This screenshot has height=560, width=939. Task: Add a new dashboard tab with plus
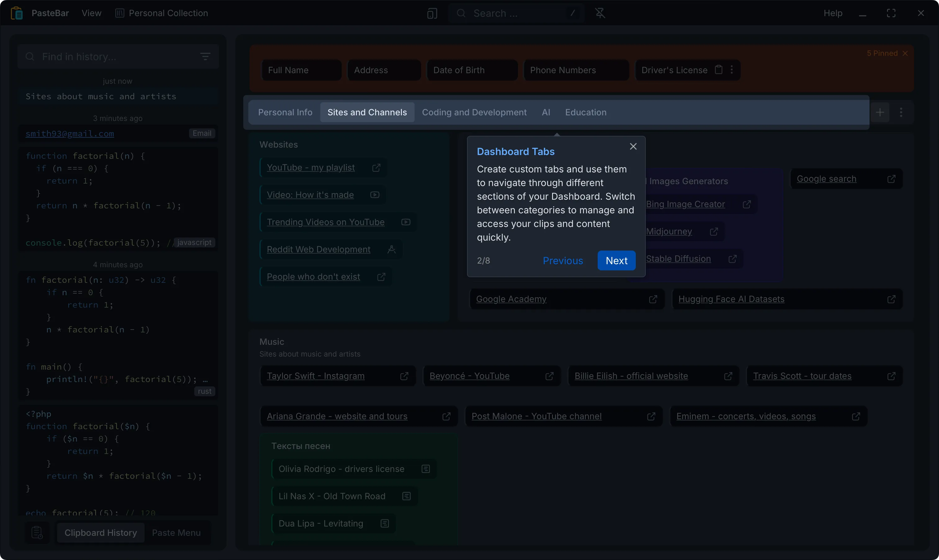pyautogui.click(x=880, y=113)
